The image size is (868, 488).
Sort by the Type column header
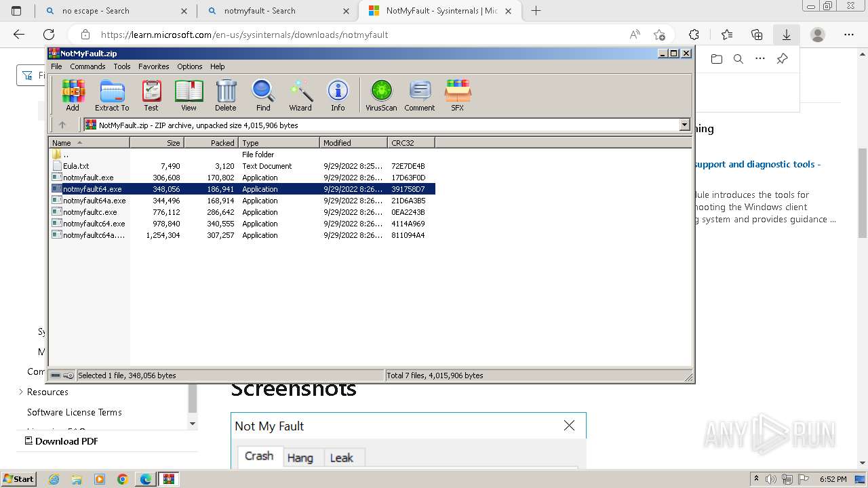point(279,142)
